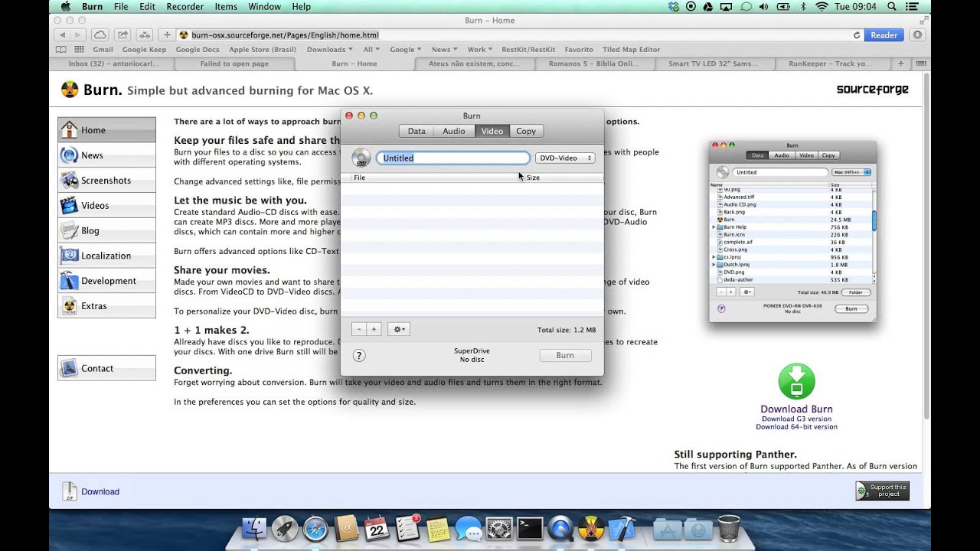Click the plus add-file button in Burn window

[374, 329]
